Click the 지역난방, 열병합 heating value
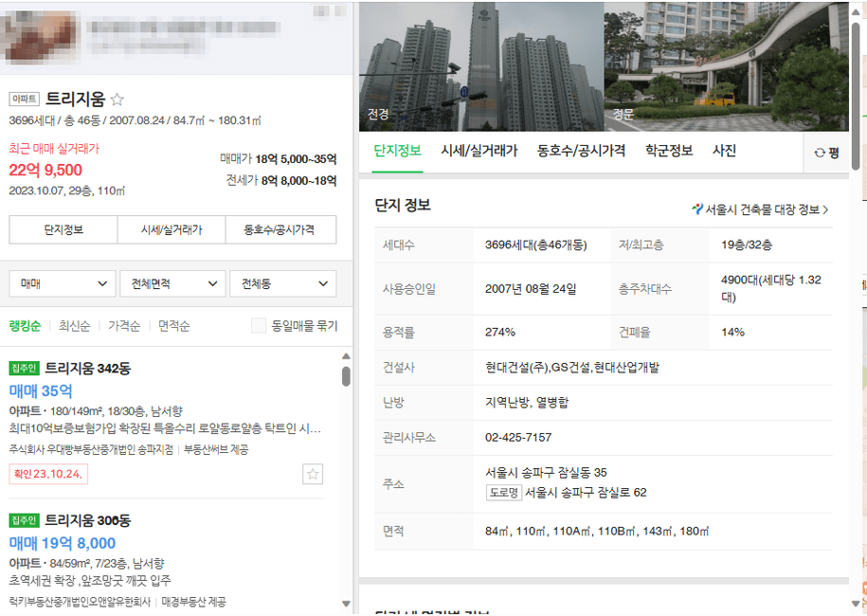867x616 pixels. (x=527, y=402)
